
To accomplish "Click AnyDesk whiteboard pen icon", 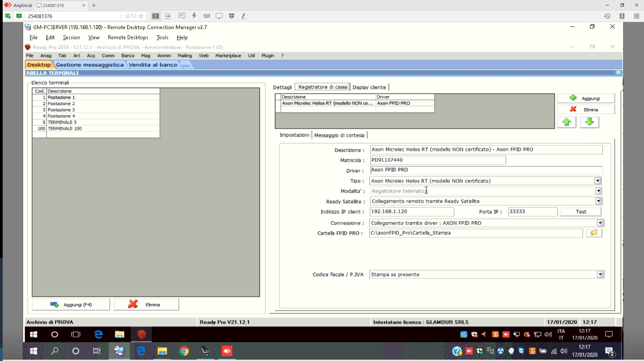I will (x=244, y=16).
